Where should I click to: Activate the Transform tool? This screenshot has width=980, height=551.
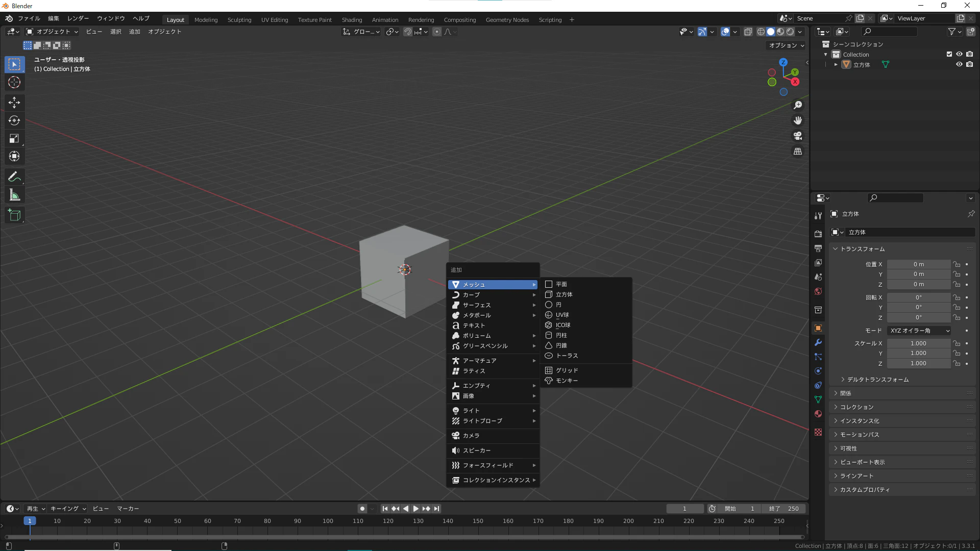point(14,156)
